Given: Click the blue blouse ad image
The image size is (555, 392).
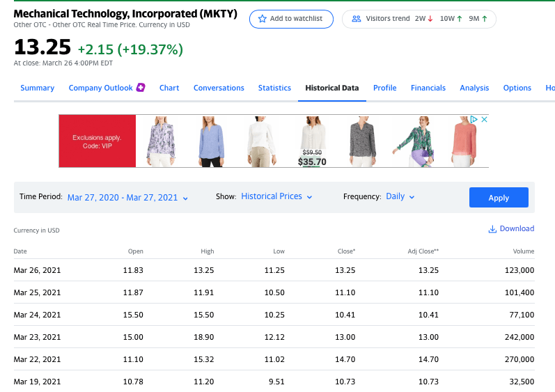Looking at the screenshot, I should [211, 141].
